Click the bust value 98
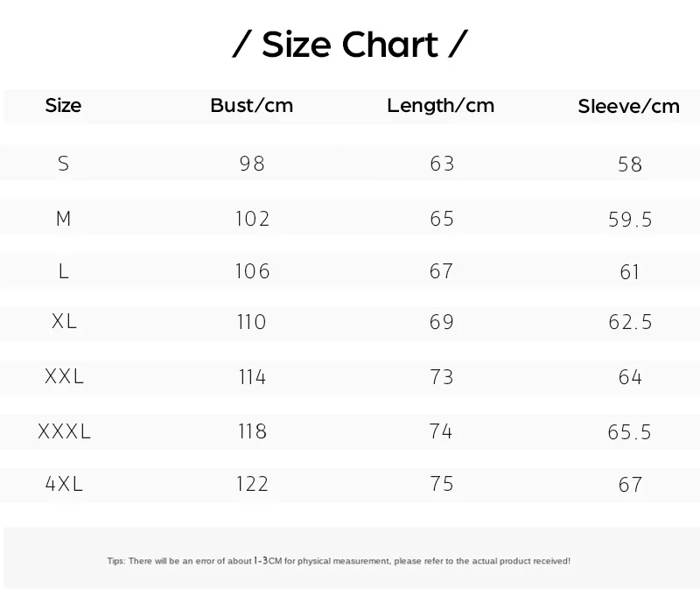 click(x=252, y=164)
